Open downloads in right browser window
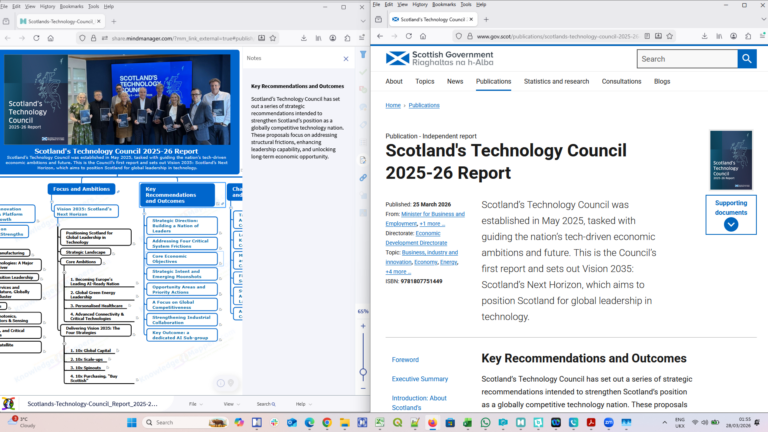 coord(704,36)
